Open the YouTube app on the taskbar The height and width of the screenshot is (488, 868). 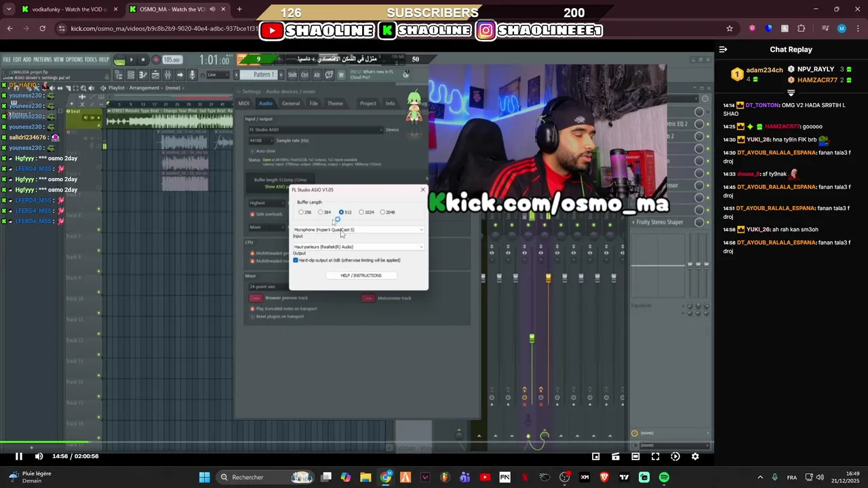click(x=485, y=477)
